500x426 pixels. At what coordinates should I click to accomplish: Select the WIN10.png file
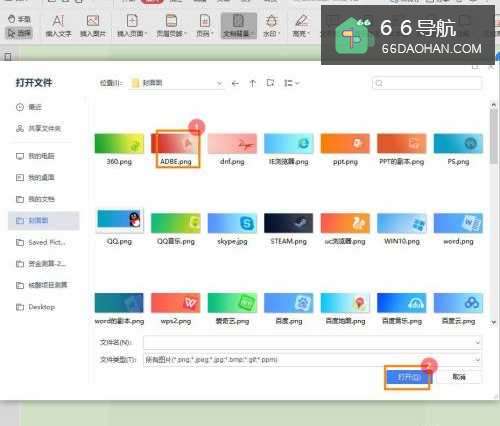(x=402, y=229)
